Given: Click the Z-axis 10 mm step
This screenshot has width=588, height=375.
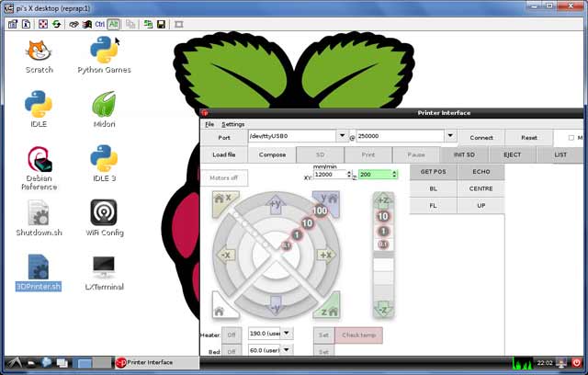Looking at the screenshot, I should pos(383,216).
